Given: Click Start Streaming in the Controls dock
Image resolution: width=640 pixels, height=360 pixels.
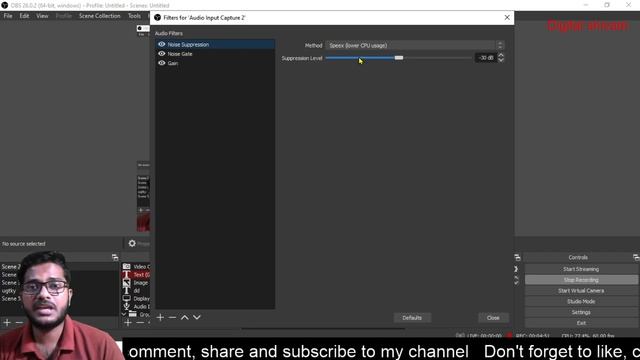Looking at the screenshot, I should click(x=581, y=269).
